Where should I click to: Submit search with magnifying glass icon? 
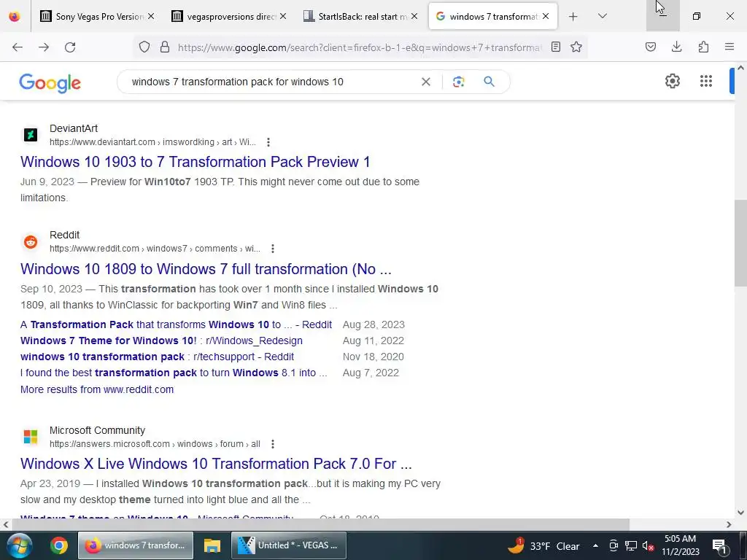pos(489,82)
